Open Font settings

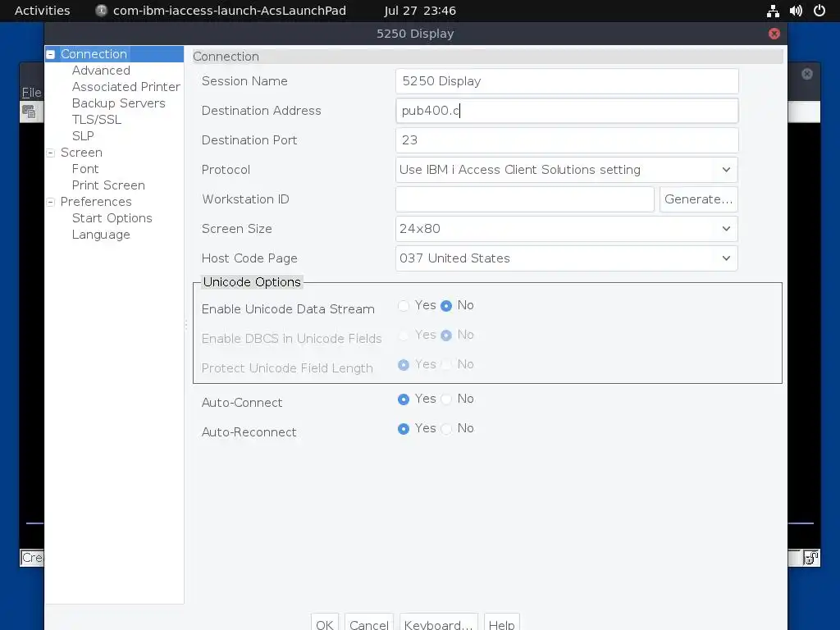tap(85, 169)
